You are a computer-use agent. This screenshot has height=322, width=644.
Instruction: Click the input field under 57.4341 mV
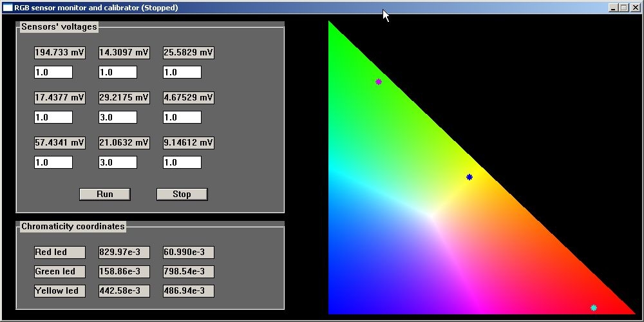click(x=53, y=162)
